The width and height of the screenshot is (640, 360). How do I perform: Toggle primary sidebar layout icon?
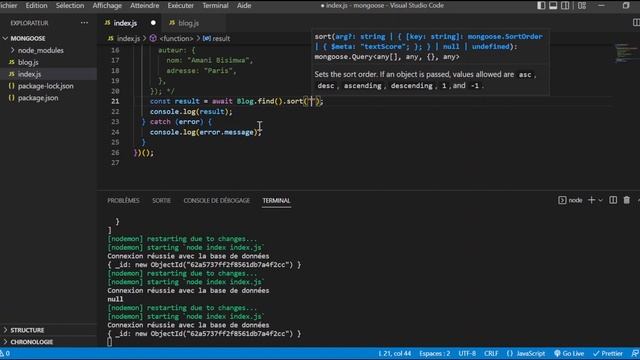pyautogui.click(x=541, y=6)
